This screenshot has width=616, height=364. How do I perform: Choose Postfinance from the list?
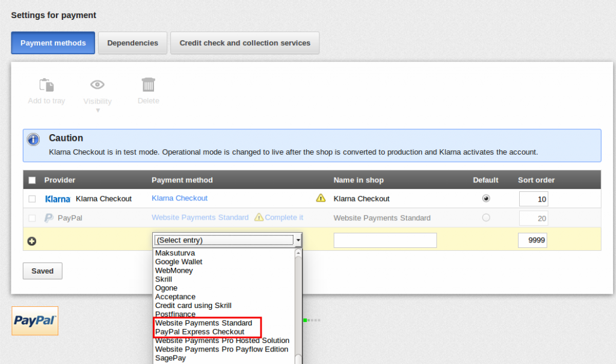click(175, 314)
